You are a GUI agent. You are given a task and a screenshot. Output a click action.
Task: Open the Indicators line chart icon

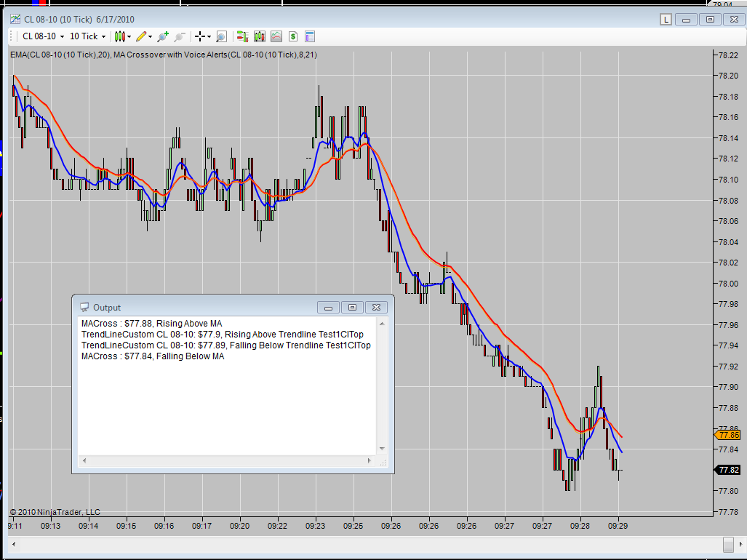click(276, 36)
